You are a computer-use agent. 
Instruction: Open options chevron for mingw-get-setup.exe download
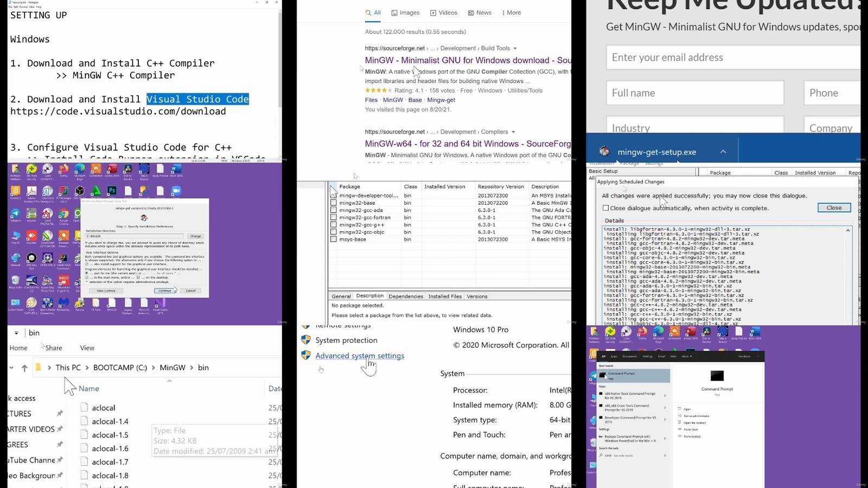tap(723, 151)
